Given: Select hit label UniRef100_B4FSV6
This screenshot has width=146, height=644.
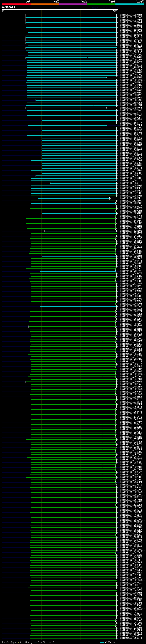Looking at the screenshot, I should click(131, 55).
